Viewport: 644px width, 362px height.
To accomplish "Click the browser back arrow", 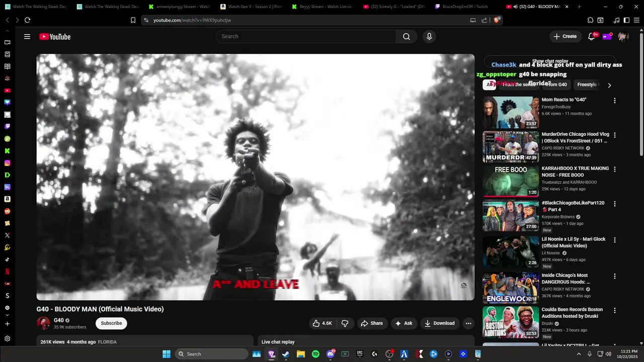I will (x=7, y=20).
